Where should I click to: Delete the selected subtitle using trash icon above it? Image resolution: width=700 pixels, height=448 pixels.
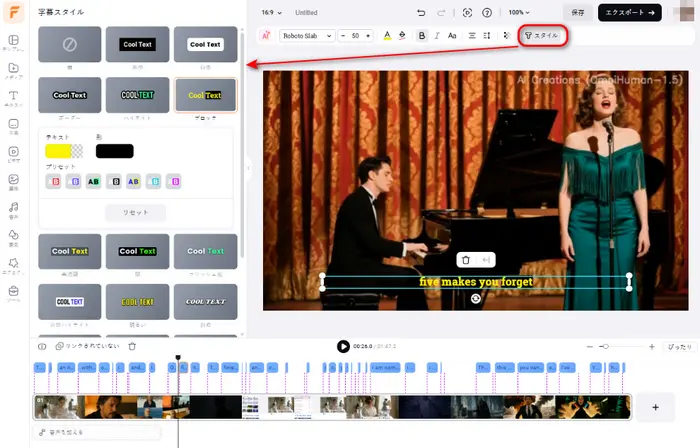[465, 260]
